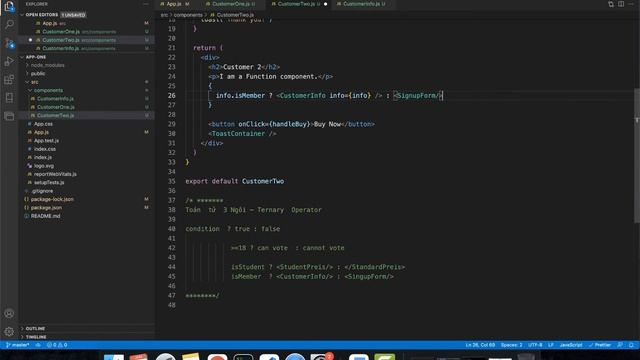
Task: Open README.md in file tree
Action: pos(45,216)
